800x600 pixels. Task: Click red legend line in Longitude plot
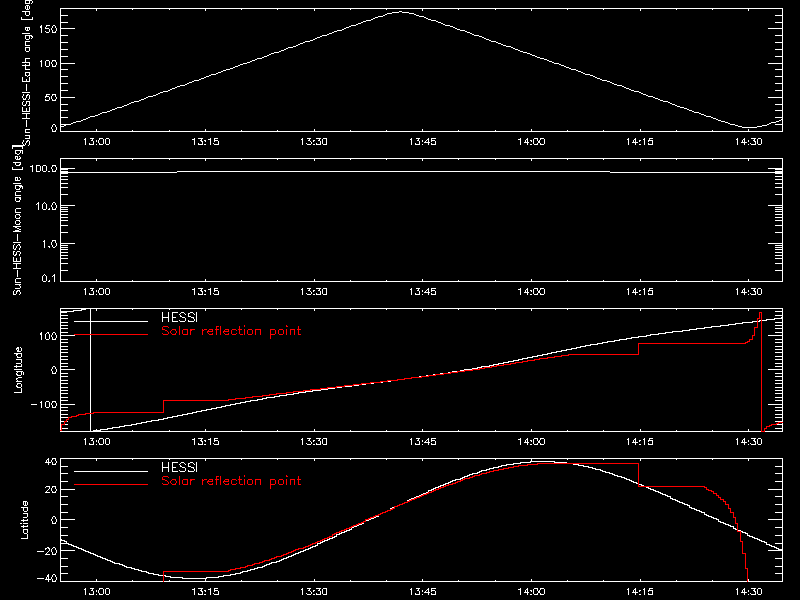(111, 335)
